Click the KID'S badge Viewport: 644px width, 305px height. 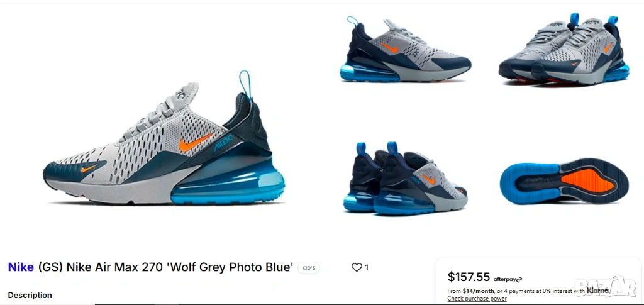[x=309, y=268]
